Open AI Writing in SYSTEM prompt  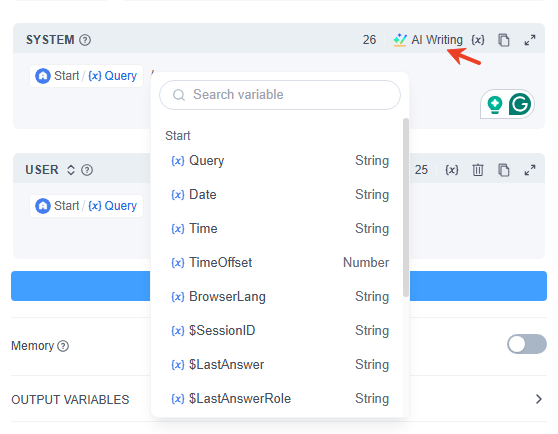click(x=428, y=39)
